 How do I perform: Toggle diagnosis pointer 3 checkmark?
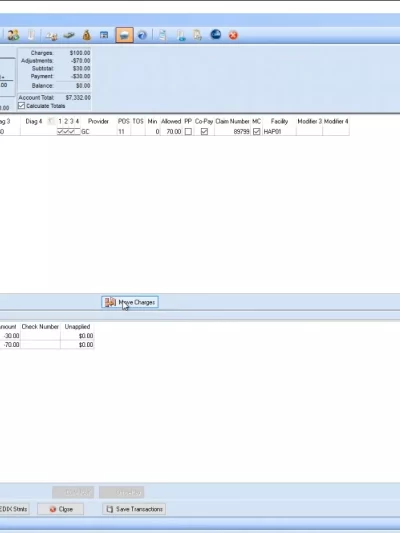click(72, 132)
